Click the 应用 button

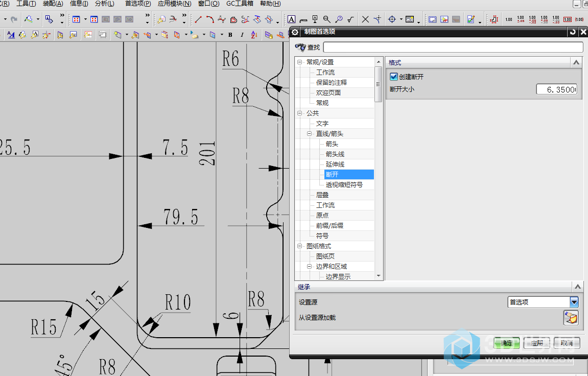pos(536,343)
